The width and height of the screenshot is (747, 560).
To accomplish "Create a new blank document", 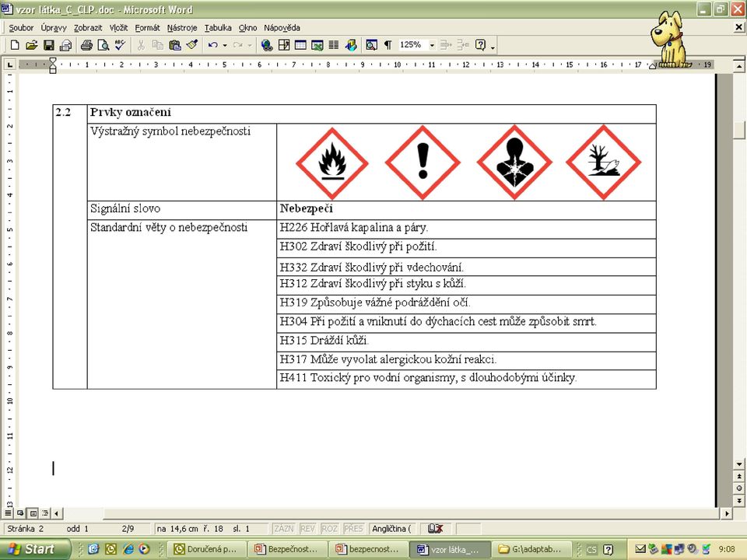I will pos(15,45).
